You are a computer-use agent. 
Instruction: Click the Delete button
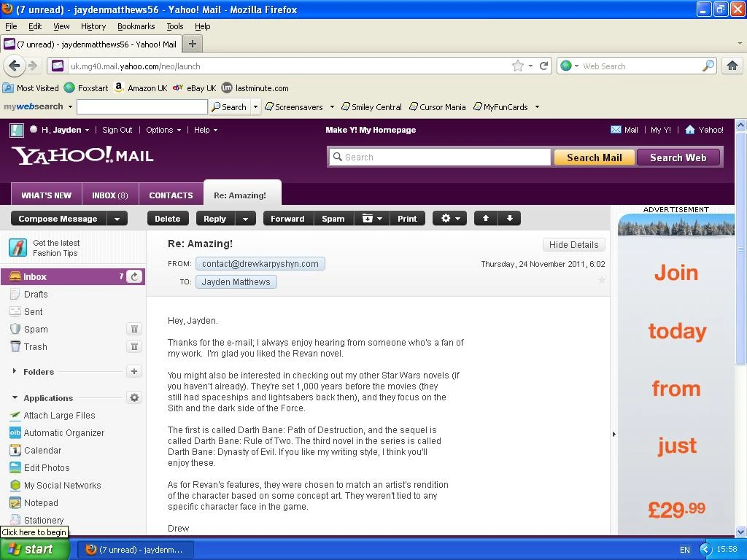click(168, 219)
